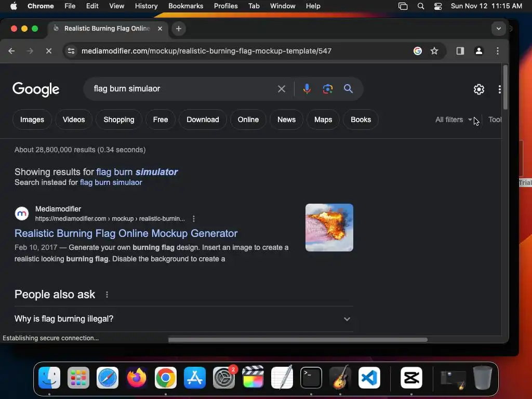Click the horizontal scrollbar at bottom
Screen dimensions: 532x399
pos(298,340)
